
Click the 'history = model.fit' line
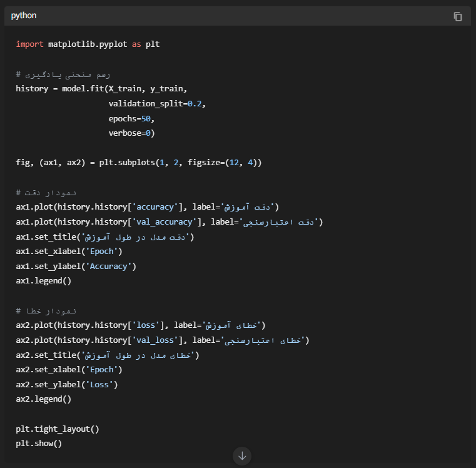pos(101,89)
